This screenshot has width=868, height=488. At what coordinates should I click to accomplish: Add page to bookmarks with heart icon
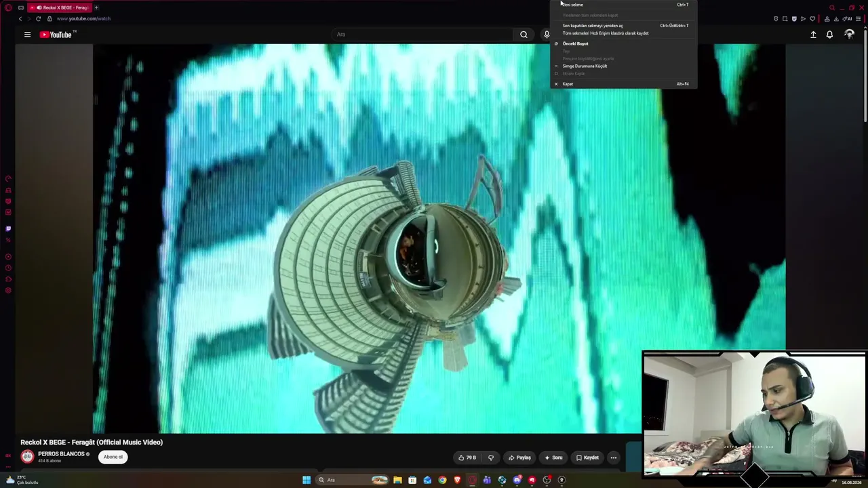(x=812, y=19)
